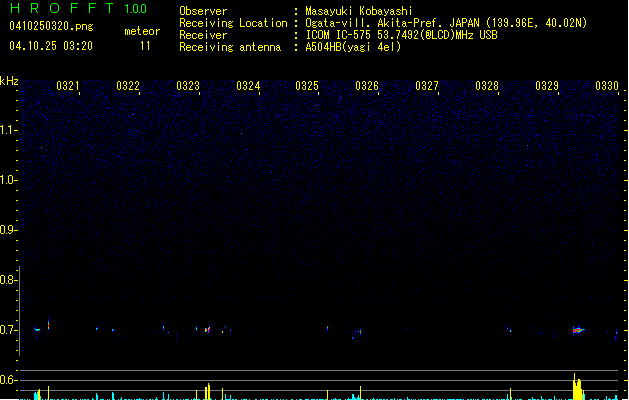Viewport: 629px width, 400px height.
Task: Click the 'Receiving antenna' field label
Action: coord(230,47)
